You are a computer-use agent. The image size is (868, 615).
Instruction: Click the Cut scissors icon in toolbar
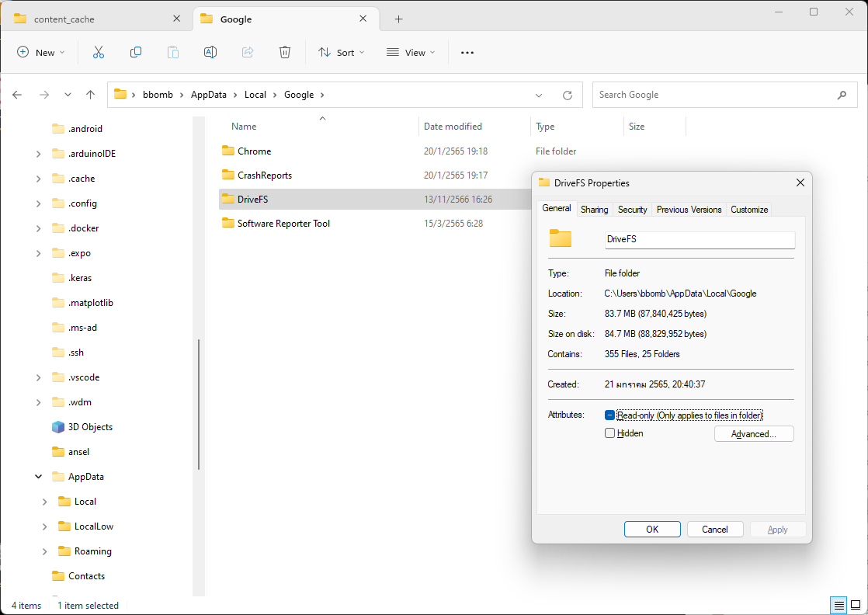(99, 52)
